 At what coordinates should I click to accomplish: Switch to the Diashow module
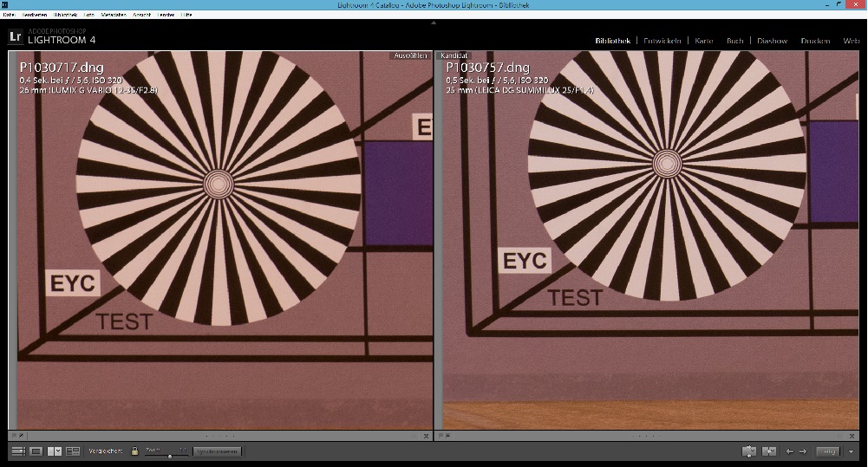[773, 41]
